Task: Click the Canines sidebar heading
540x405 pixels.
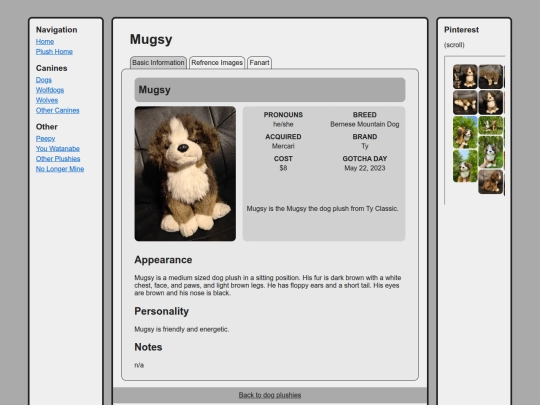Action: coord(52,68)
